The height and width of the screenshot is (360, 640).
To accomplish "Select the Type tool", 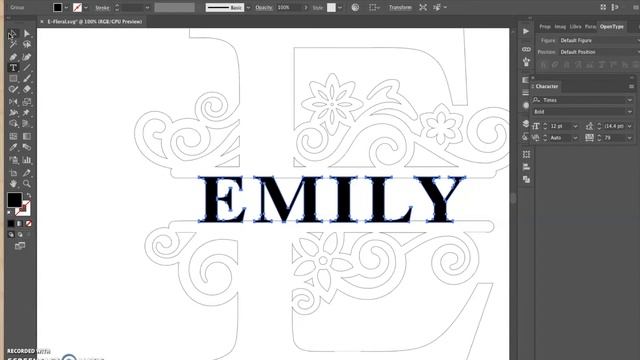I will point(13,67).
